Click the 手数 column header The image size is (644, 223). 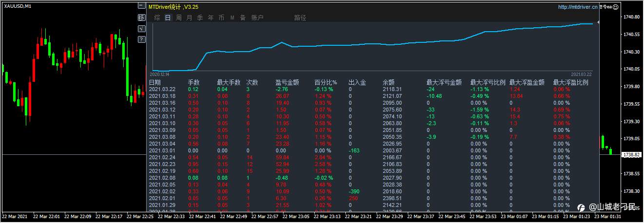[x=194, y=82]
